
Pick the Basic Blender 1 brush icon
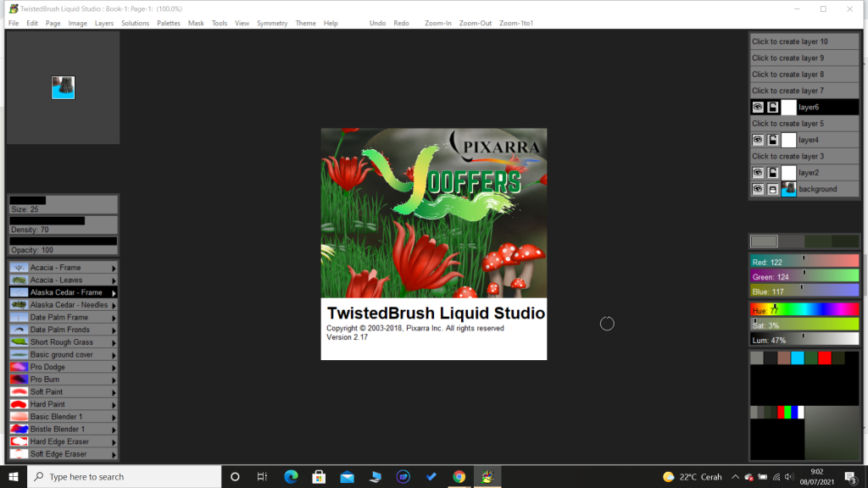coord(19,417)
